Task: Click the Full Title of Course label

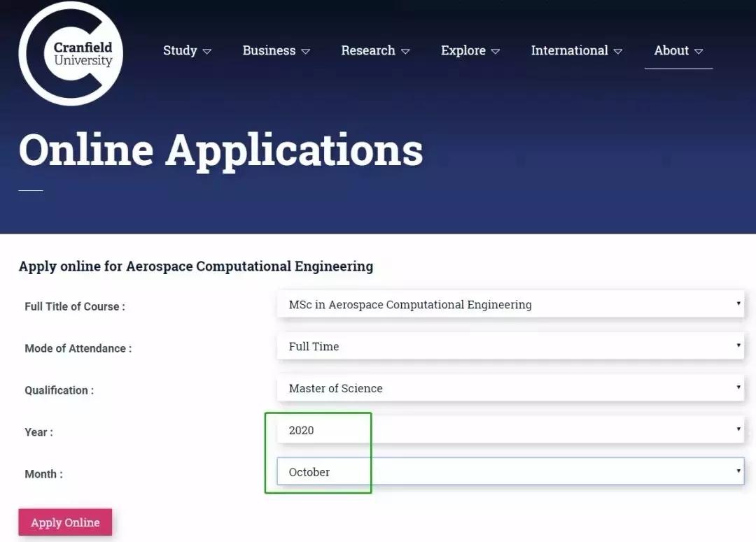Action: [75, 306]
